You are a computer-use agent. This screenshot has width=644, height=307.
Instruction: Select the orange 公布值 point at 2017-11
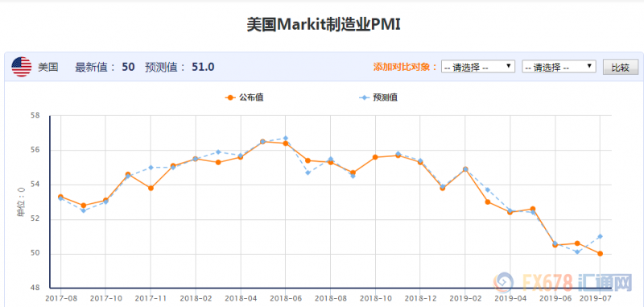[x=151, y=189]
